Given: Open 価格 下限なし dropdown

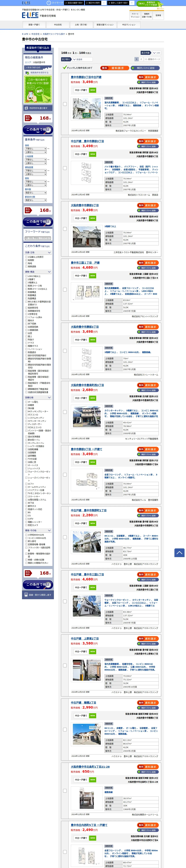Looking at the screenshot, I should (36, 149).
